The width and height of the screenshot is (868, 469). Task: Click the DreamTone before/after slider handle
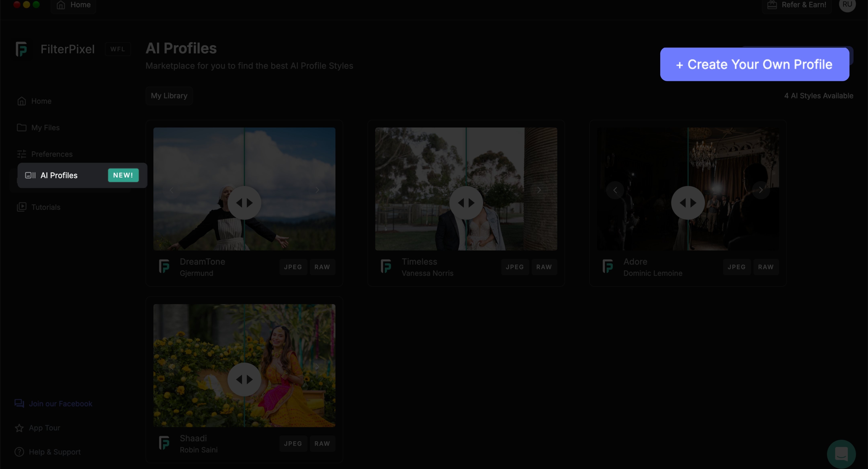pos(244,203)
